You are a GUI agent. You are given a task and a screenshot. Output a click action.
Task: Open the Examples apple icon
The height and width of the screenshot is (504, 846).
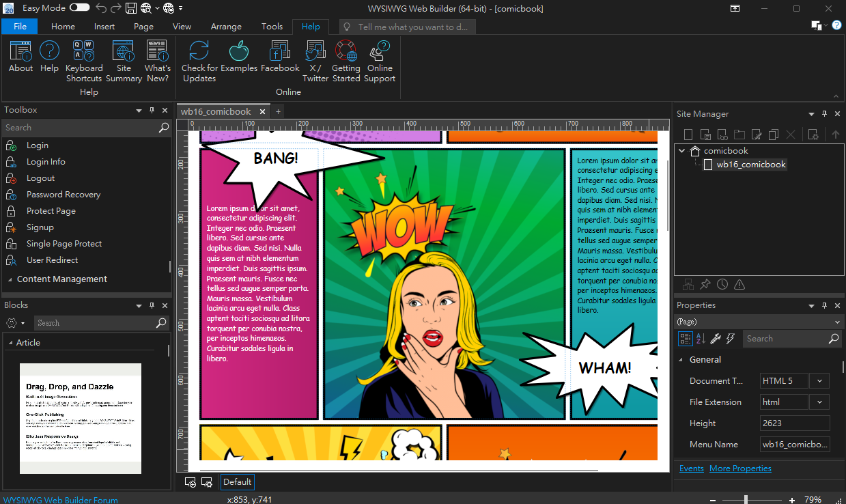click(239, 52)
